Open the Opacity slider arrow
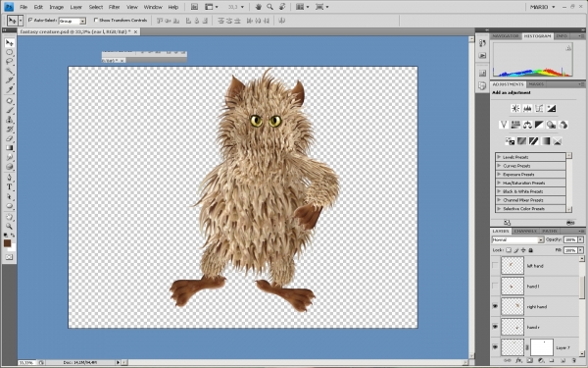Screen dimensions: 588x368 click(581, 239)
